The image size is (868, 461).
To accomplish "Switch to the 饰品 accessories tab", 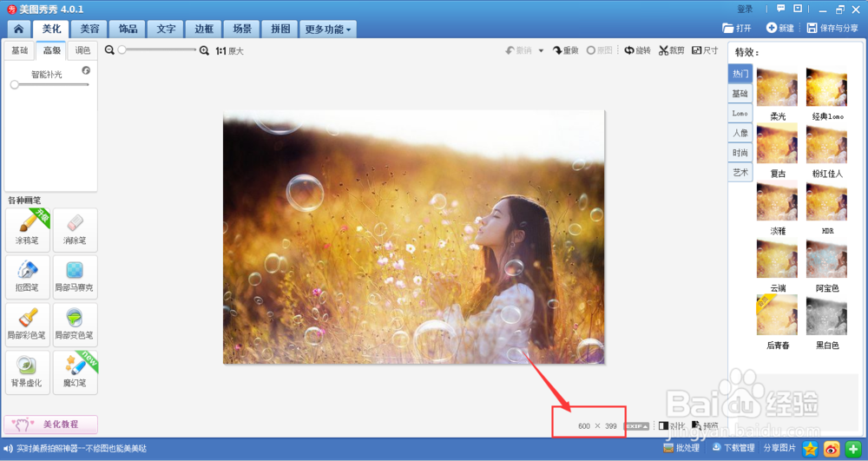I will coord(128,29).
